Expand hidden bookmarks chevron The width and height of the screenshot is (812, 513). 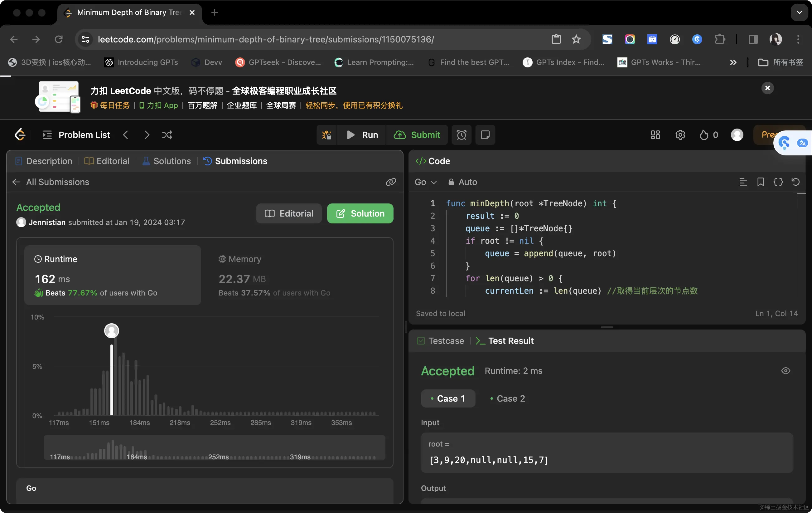pos(733,62)
